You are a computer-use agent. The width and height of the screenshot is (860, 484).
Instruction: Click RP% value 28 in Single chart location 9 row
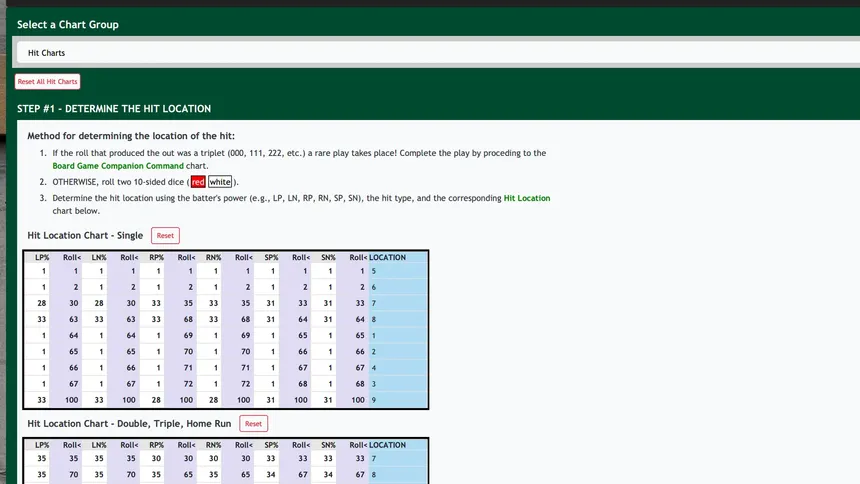point(156,400)
